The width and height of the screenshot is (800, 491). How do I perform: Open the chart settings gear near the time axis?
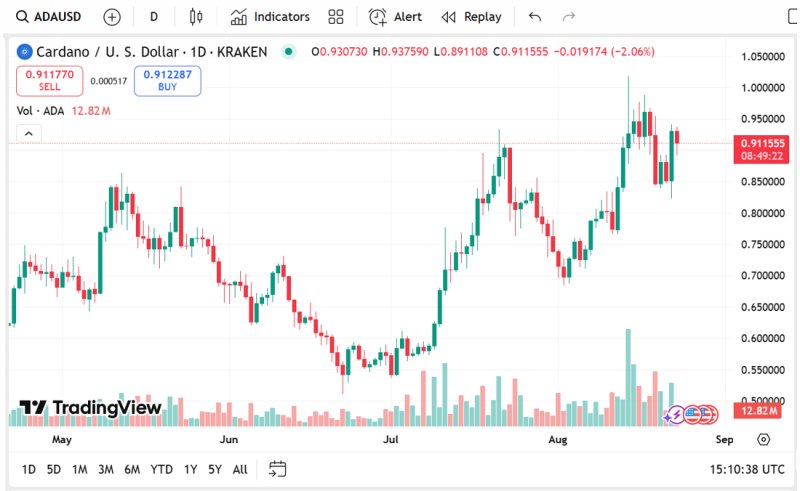pos(763,439)
